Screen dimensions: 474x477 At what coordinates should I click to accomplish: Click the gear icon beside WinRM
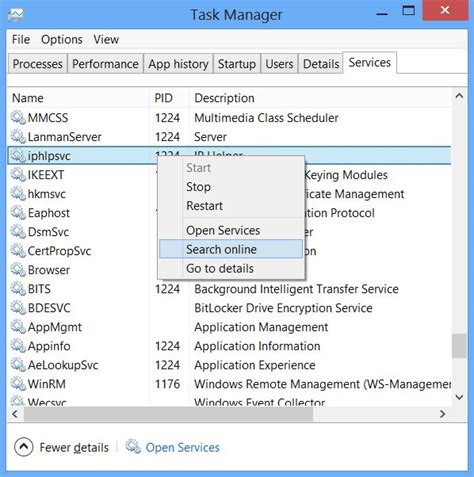click(18, 384)
